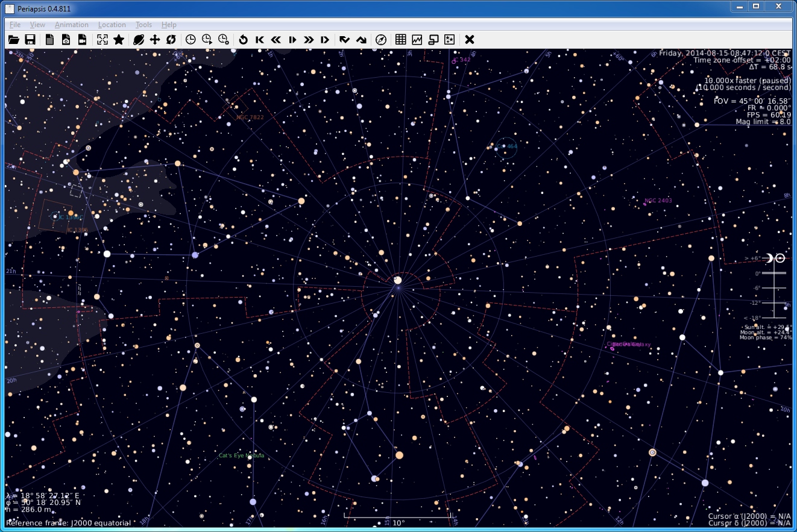The width and height of the screenshot is (797, 532).
Task: Click the circled cluster object labeled 464
Action: (x=506, y=146)
